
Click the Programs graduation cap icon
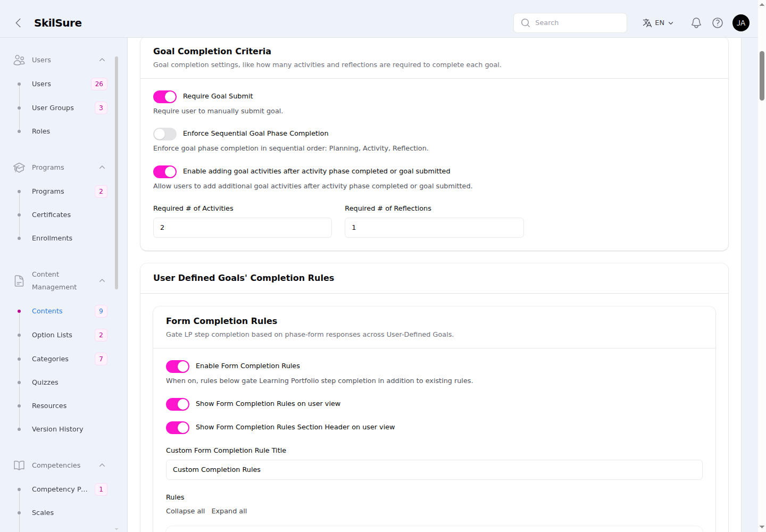(19, 168)
